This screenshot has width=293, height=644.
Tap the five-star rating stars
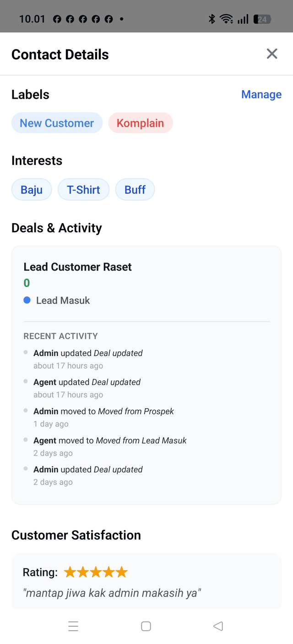[96, 572]
